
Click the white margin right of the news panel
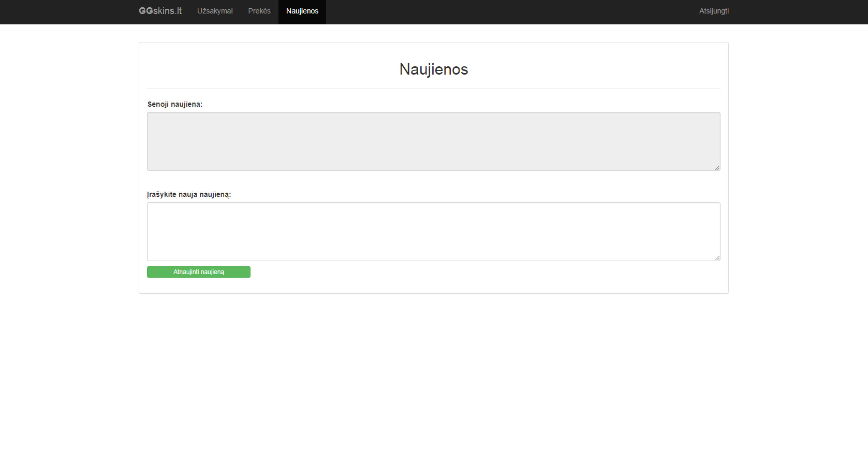click(x=797, y=166)
